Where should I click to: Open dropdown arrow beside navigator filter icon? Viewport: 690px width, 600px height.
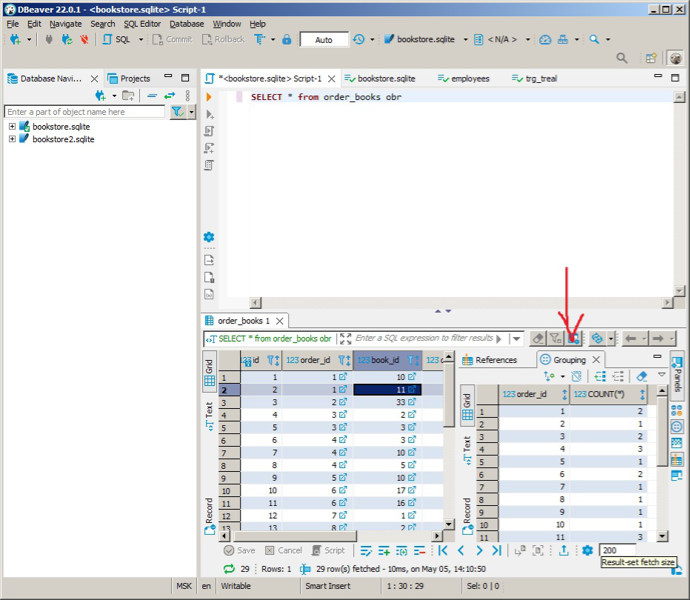[x=191, y=112]
